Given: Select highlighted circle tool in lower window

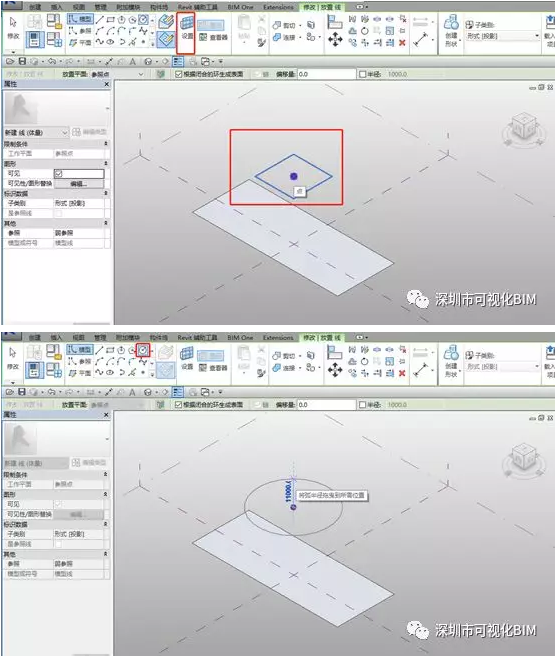Looking at the screenshot, I should (x=143, y=350).
